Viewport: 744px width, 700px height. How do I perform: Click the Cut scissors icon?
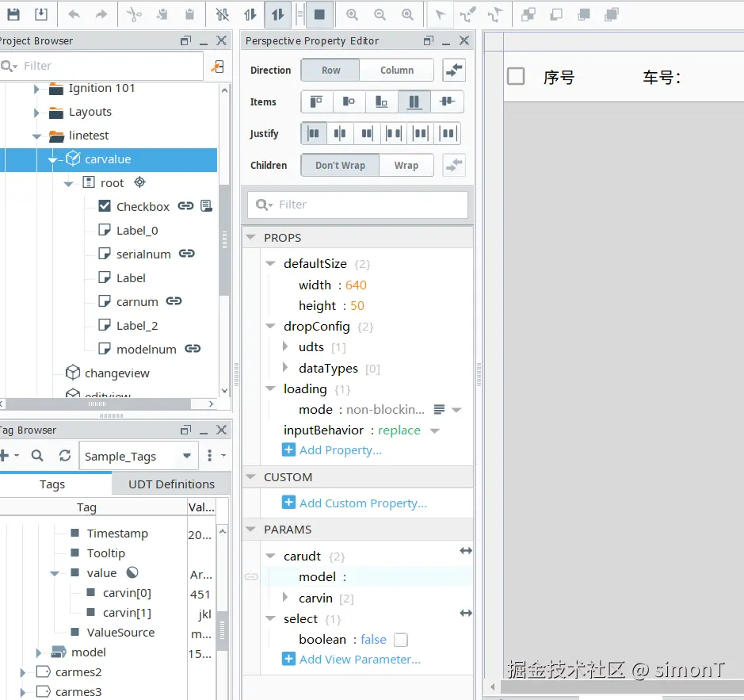pyautogui.click(x=134, y=14)
